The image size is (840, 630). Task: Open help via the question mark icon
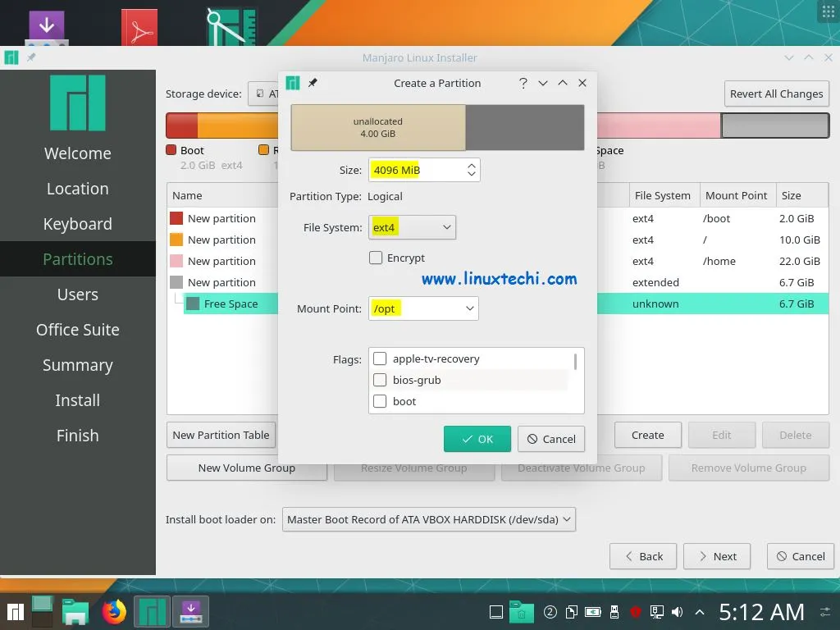[x=523, y=83]
